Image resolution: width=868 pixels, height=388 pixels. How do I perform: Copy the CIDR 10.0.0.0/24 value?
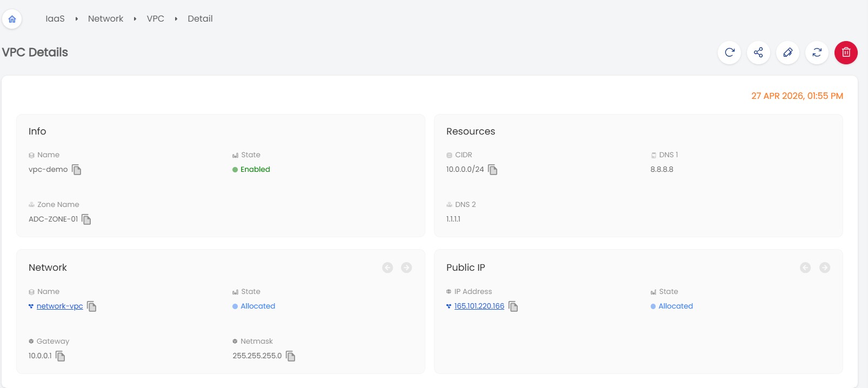(493, 170)
